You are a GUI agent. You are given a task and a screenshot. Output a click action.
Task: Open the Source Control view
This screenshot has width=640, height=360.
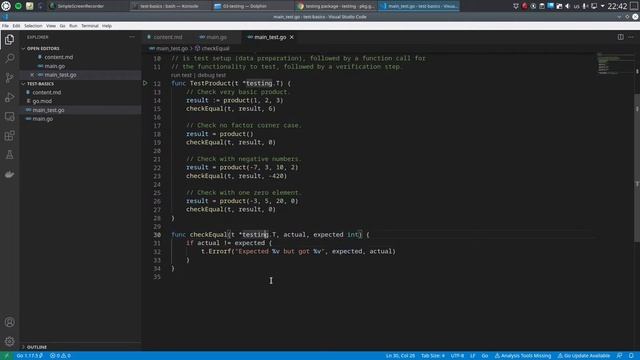(x=9, y=78)
